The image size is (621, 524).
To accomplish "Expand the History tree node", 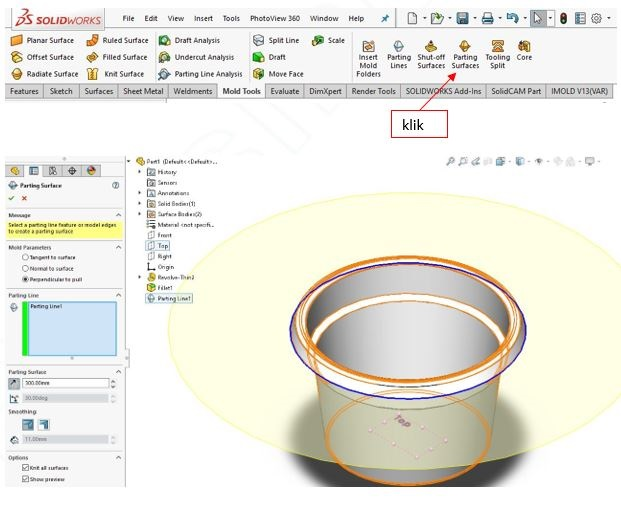I will coord(139,172).
